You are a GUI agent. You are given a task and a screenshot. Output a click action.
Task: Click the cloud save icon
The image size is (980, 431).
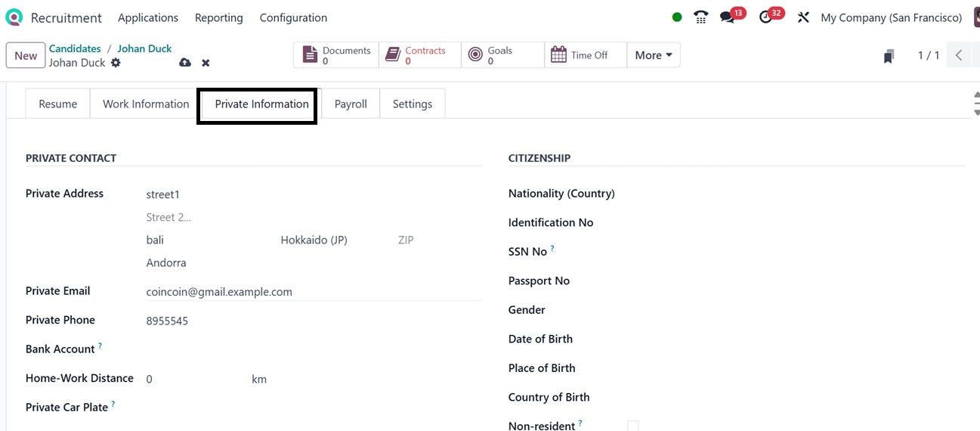[x=185, y=63]
